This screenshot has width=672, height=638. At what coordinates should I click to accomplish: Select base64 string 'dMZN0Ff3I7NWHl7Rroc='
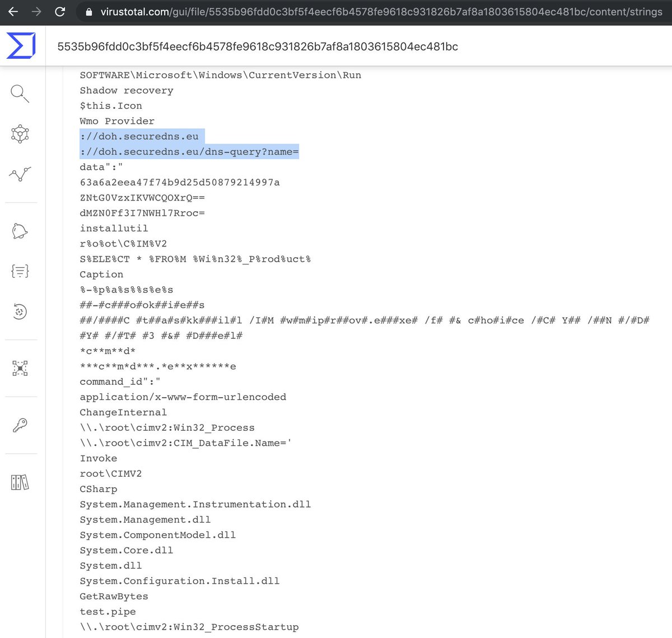coord(142,213)
